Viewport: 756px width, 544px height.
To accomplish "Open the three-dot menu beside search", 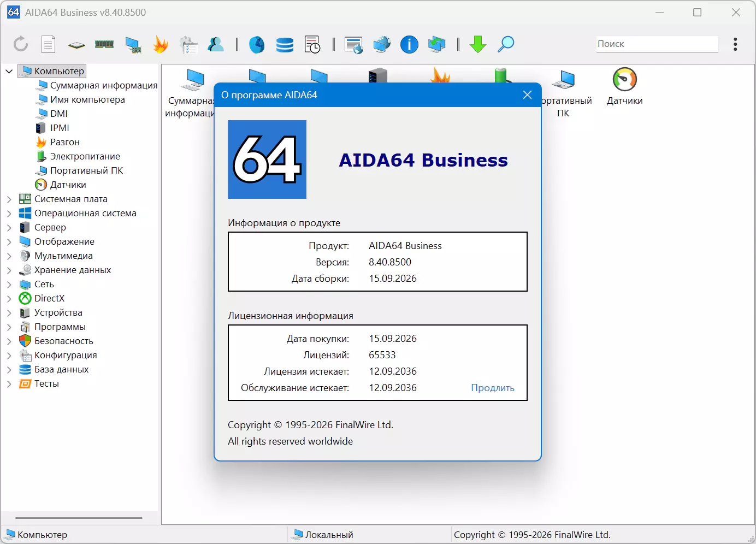I will [x=736, y=44].
